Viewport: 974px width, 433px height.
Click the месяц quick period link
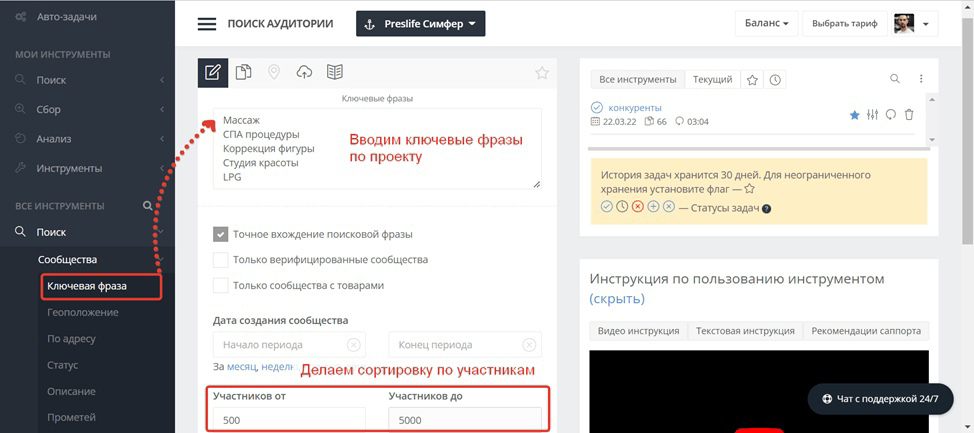(241, 367)
